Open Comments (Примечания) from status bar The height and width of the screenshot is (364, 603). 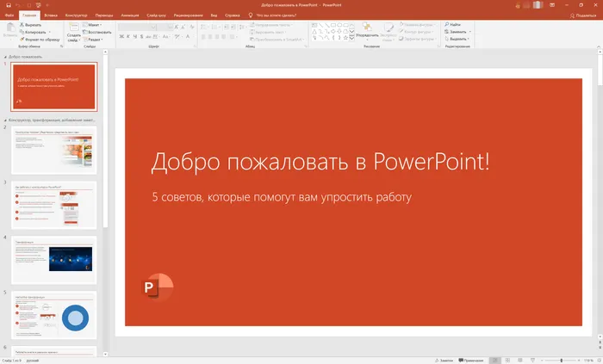(x=470, y=361)
